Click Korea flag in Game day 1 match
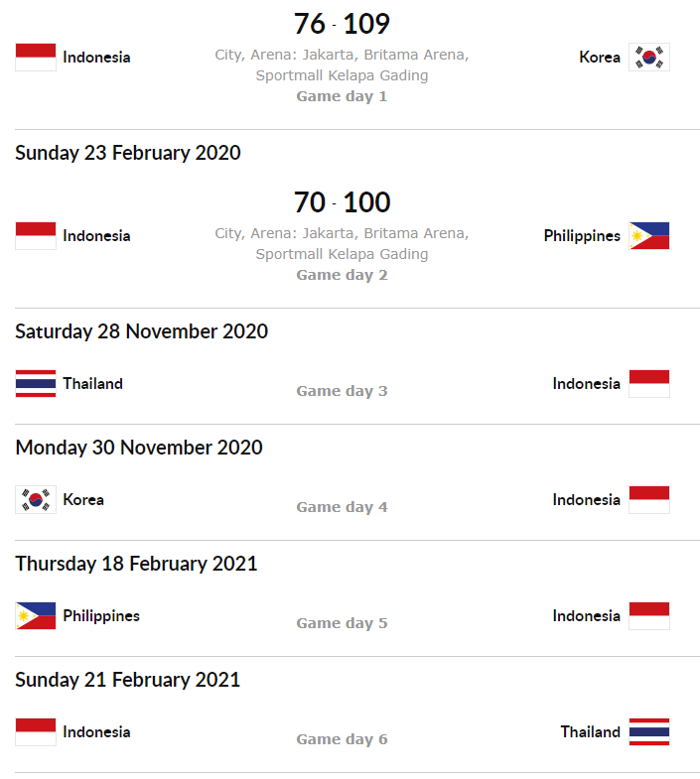Image resolution: width=700 pixels, height=779 pixels. (648, 58)
